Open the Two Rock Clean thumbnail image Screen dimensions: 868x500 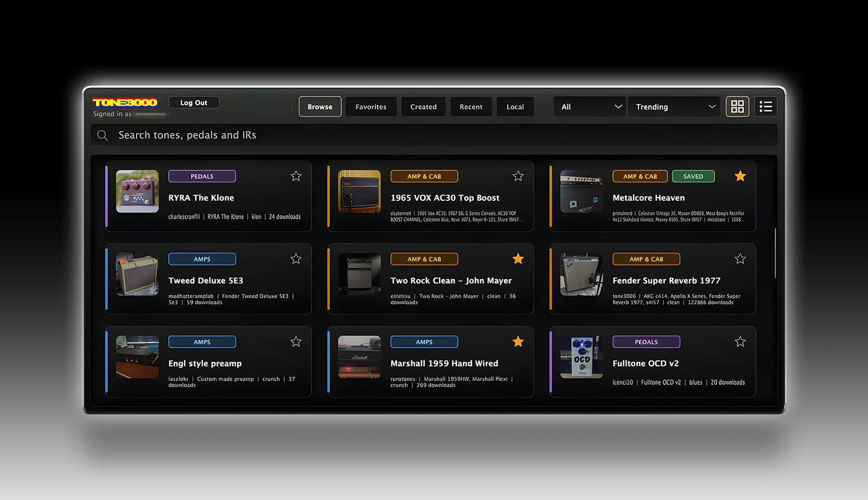coord(360,274)
